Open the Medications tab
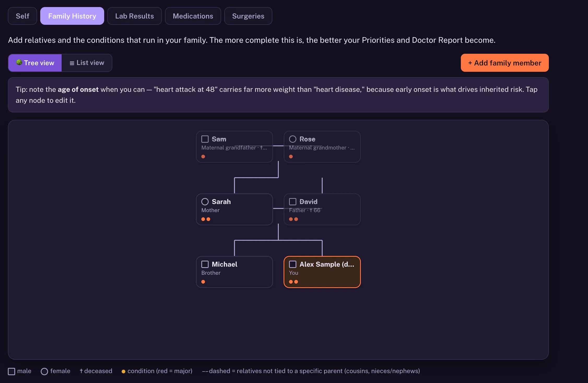588x383 pixels. [x=193, y=16]
